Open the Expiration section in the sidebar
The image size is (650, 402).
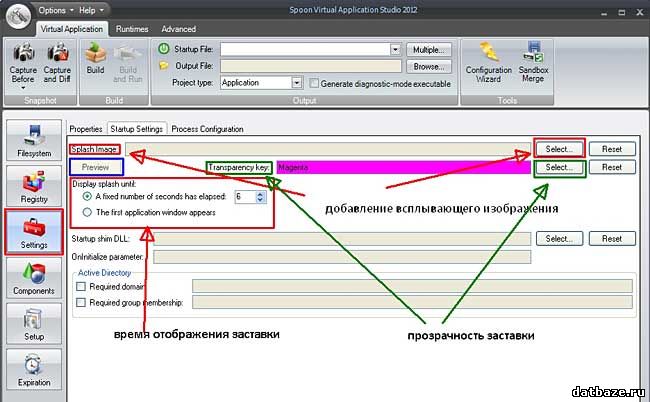(x=34, y=369)
